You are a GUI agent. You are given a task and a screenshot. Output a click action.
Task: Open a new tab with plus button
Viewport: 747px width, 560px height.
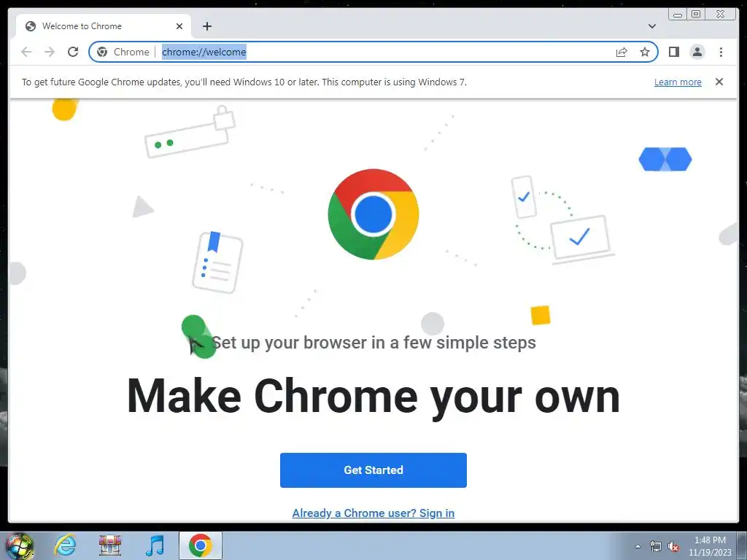point(206,26)
